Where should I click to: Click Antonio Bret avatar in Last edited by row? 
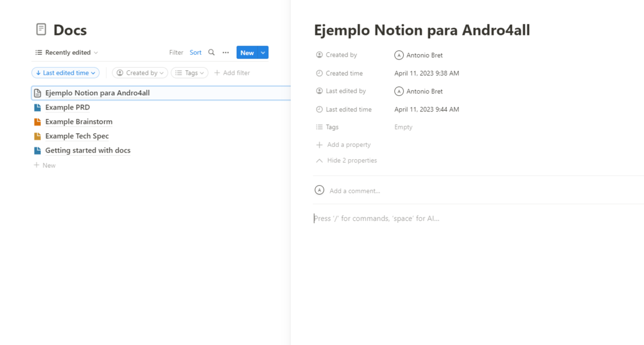pyautogui.click(x=399, y=91)
